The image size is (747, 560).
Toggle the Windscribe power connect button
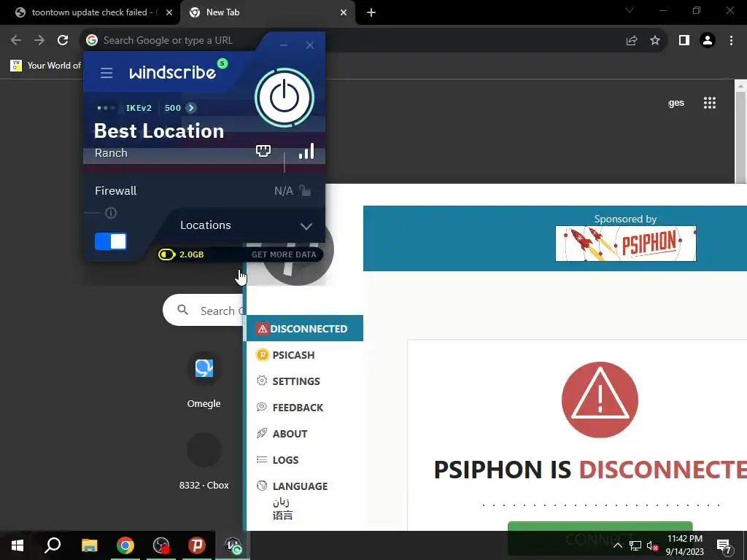tap(285, 98)
